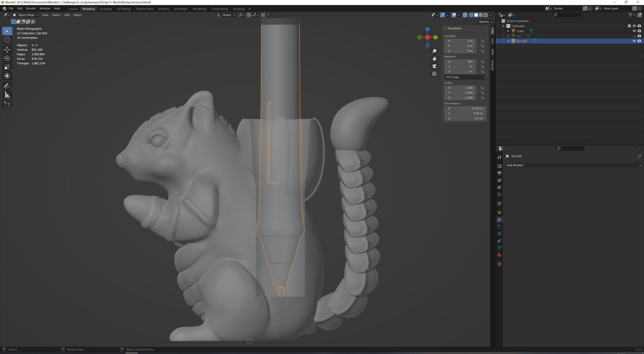Viewport: 644px width, 354px height.
Task: Open the XYZ Euler rotation mode dropdown
Action: 465,77
